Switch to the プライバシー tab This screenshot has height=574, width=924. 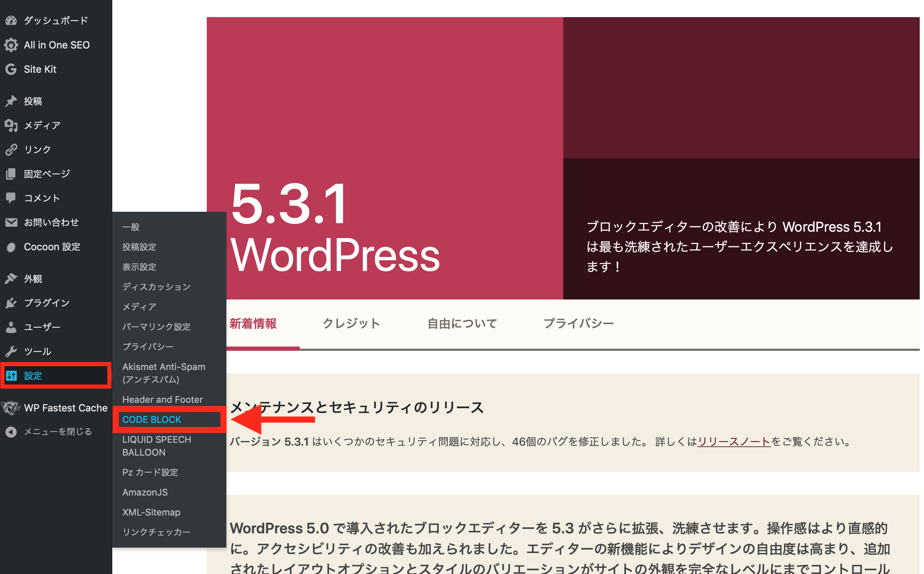[579, 324]
